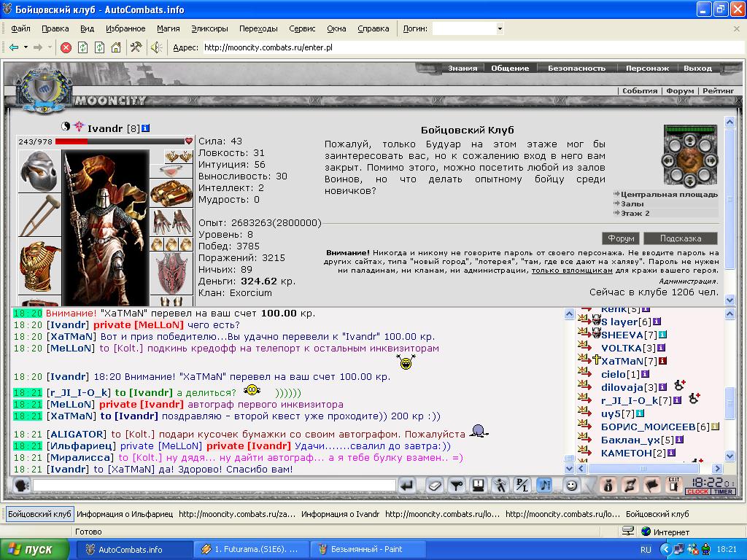The image size is (747, 560).
Task: Click the TIMER label under the clock
Action: tap(723, 492)
